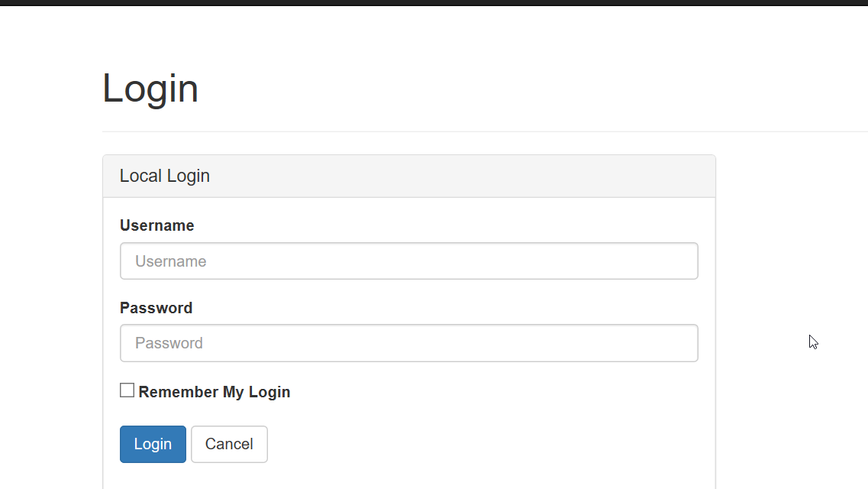Click the Local Login panel header

[408, 176]
